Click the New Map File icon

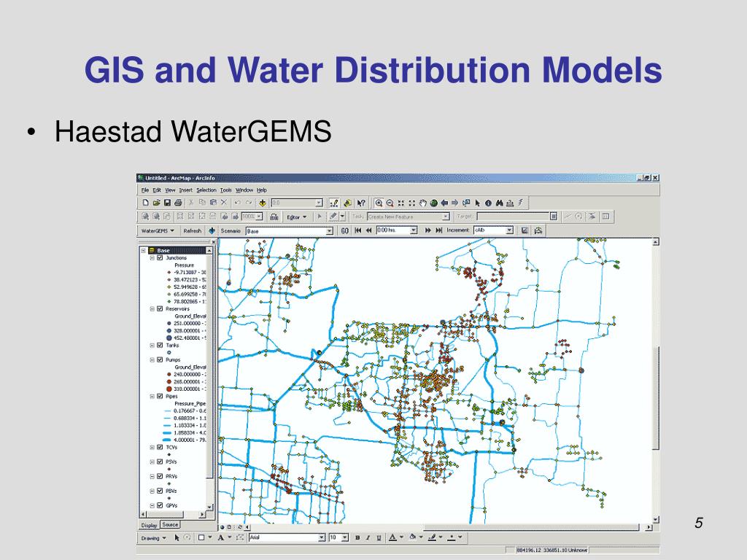pos(146,203)
